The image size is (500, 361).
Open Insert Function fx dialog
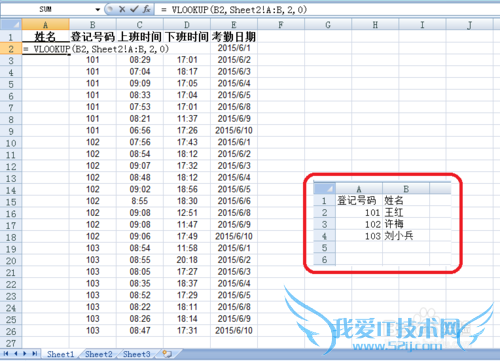[x=146, y=9]
